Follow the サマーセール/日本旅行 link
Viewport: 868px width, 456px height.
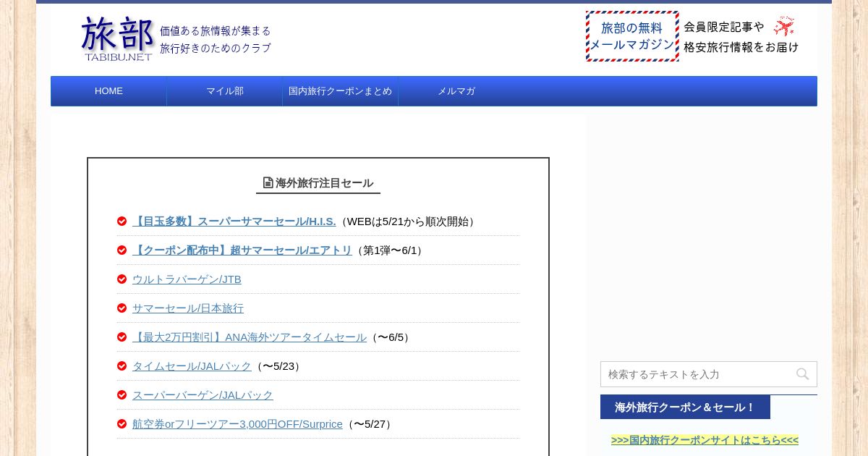pos(188,308)
